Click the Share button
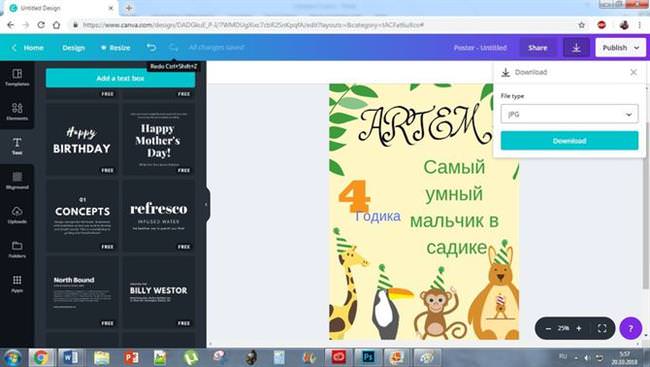The image size is (650, 367). click(x=538, y=48)
